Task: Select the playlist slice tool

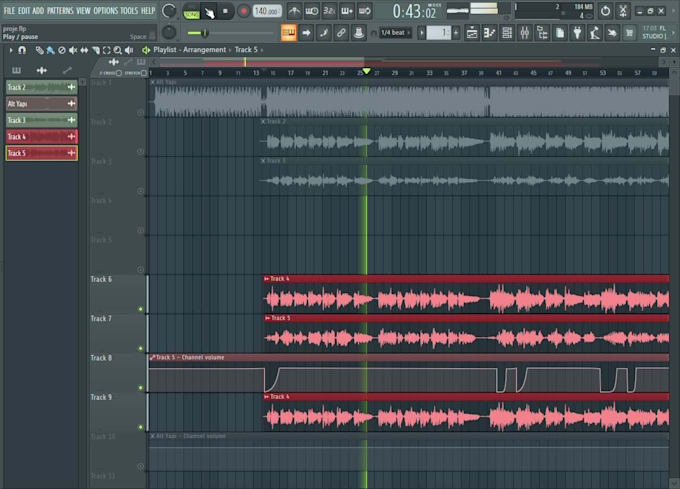Action: [x=95, y=50]
